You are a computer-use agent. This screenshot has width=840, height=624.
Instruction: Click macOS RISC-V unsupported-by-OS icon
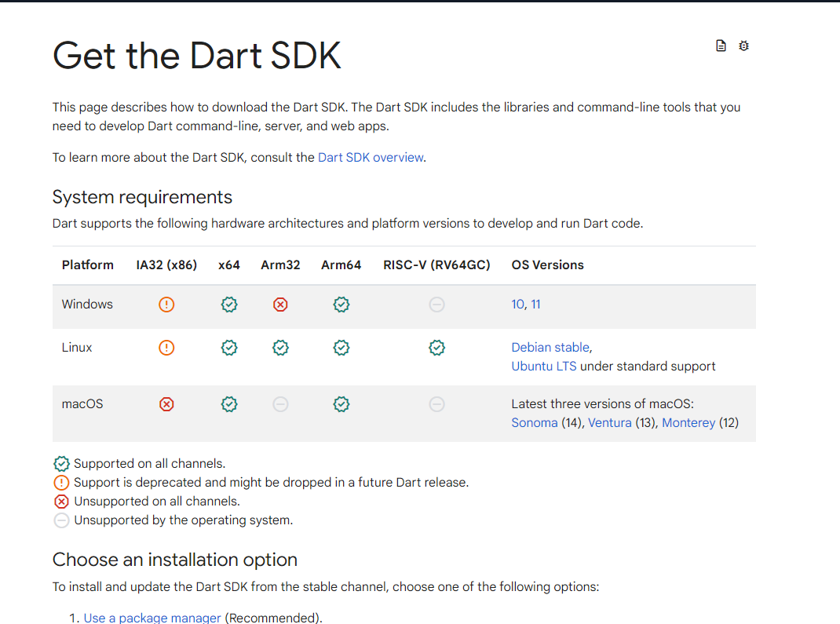click(x=436, y=404)
